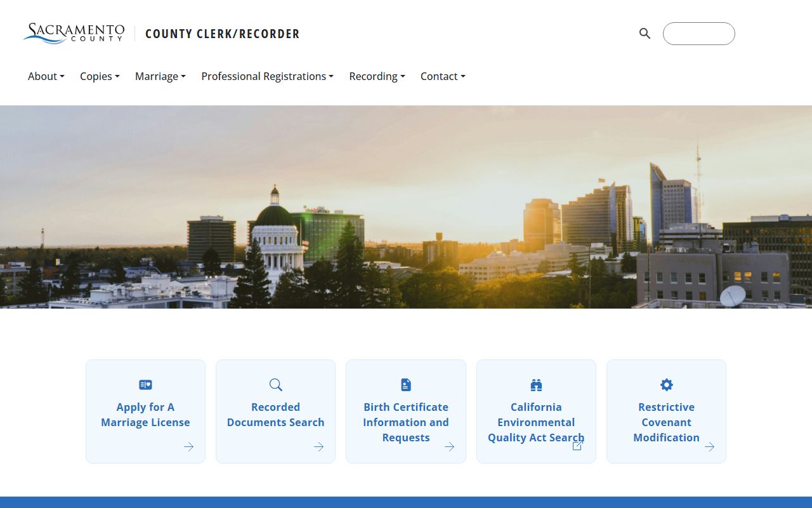Expand the Recording dropdown menu
The image size is (812, 508).
coord(377,76)
